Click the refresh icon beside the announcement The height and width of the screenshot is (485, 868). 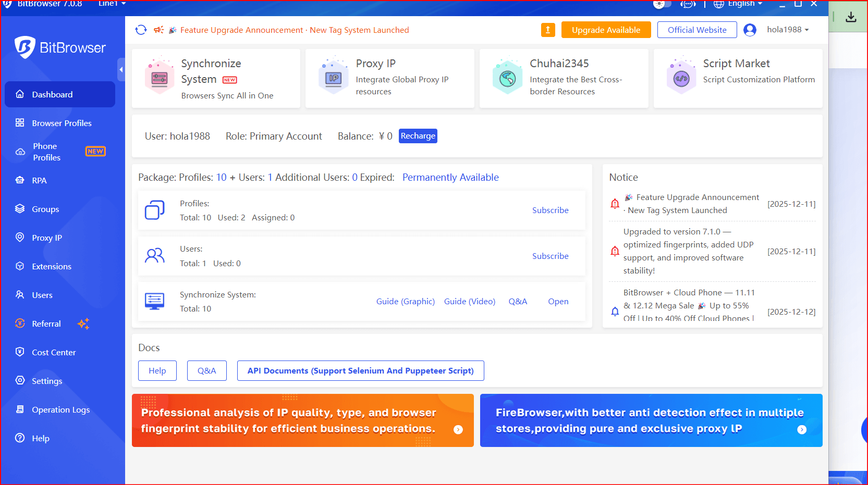[x=141, y=30]
